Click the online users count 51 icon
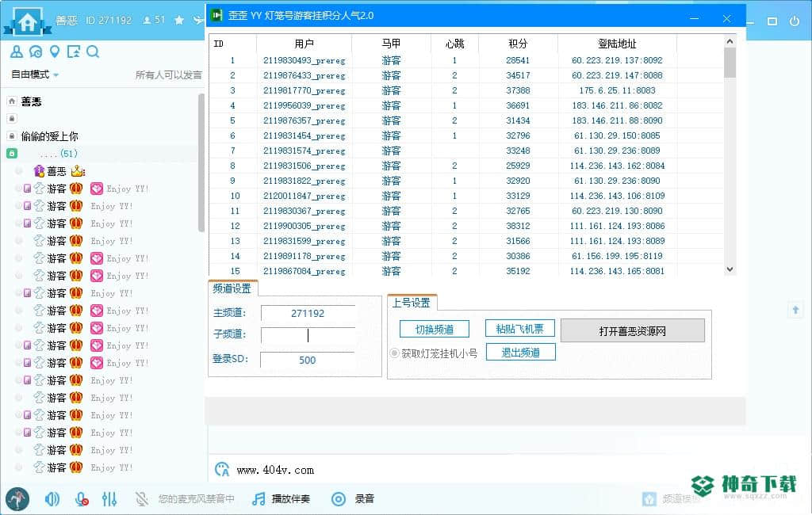 pyautogui.click(x=154, y=20)
